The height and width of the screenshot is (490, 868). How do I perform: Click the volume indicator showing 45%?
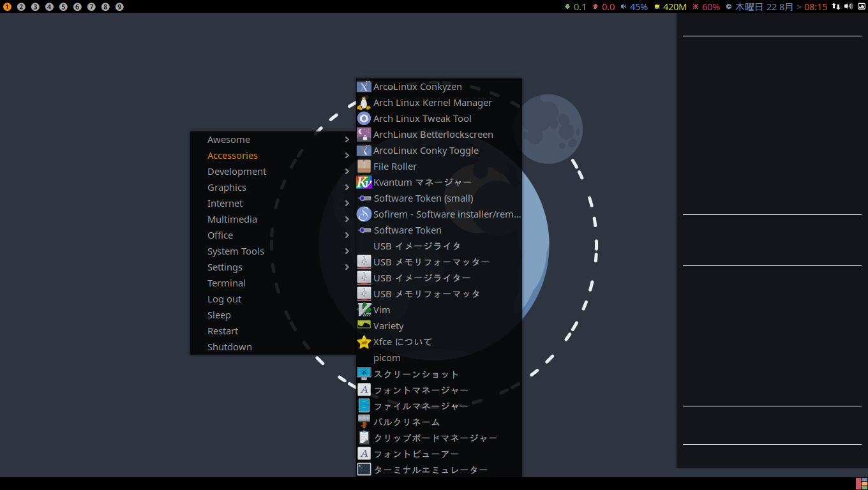[x=634, y=7]
